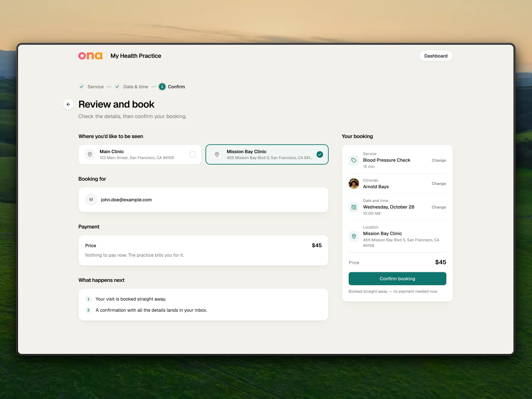Change the Wednesday, October 28 date

pos(439,207)
